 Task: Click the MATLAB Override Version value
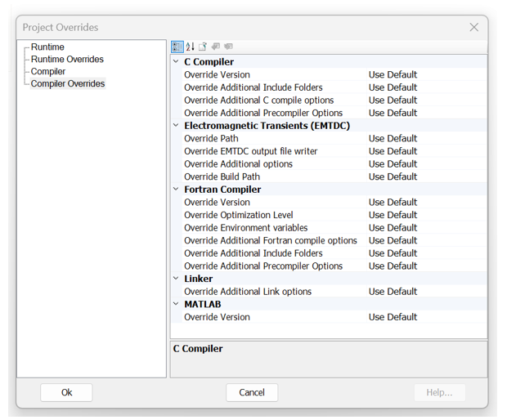393,317
